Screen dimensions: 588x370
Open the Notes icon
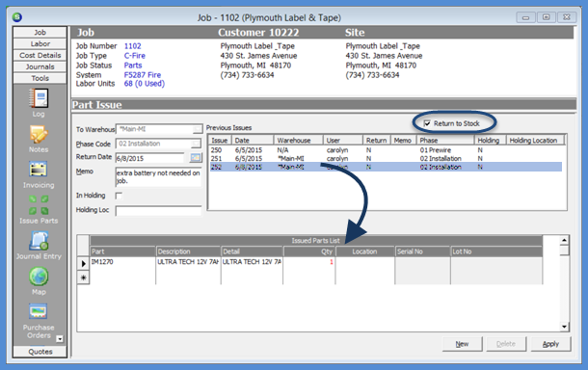(39, 135)
